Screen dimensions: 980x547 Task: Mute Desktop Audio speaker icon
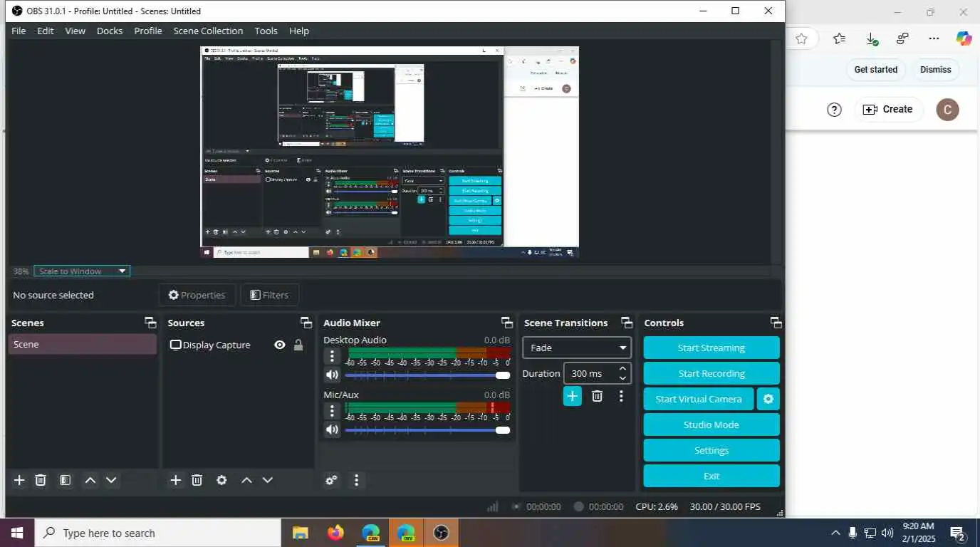[x=332, y=375]
